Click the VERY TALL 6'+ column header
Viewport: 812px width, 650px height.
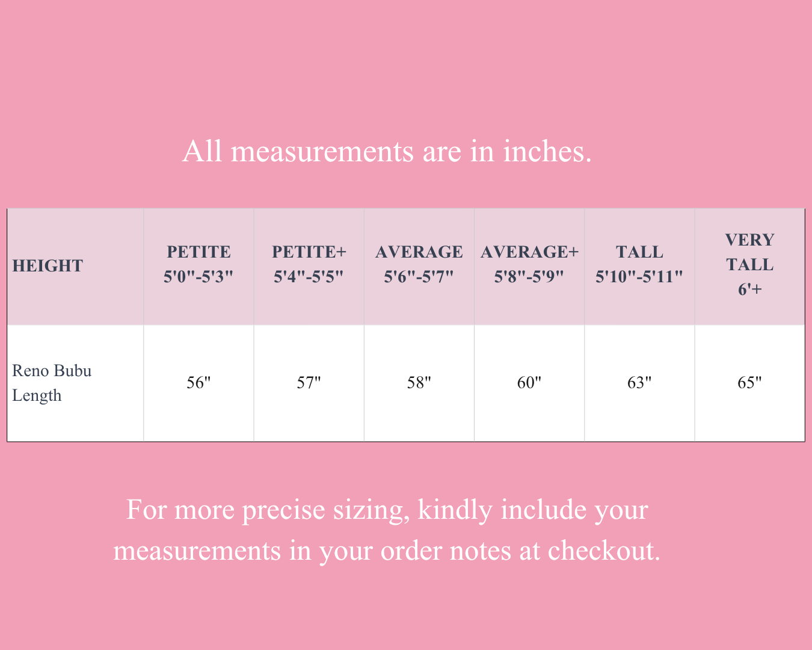(749, 264)
